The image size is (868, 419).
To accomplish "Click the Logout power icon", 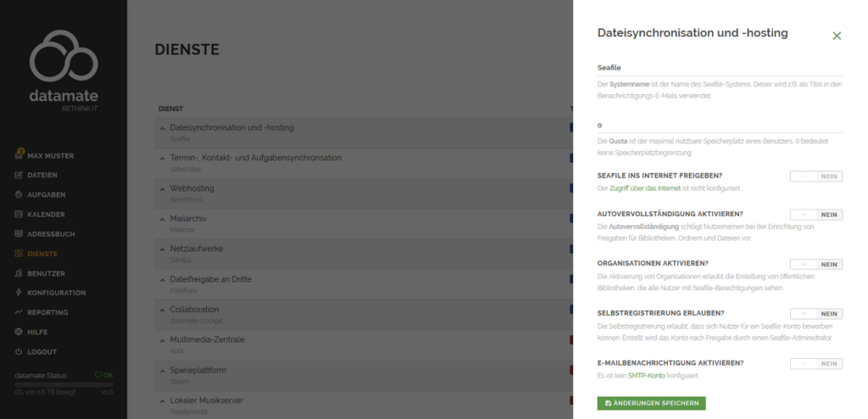I will (19, 352).
